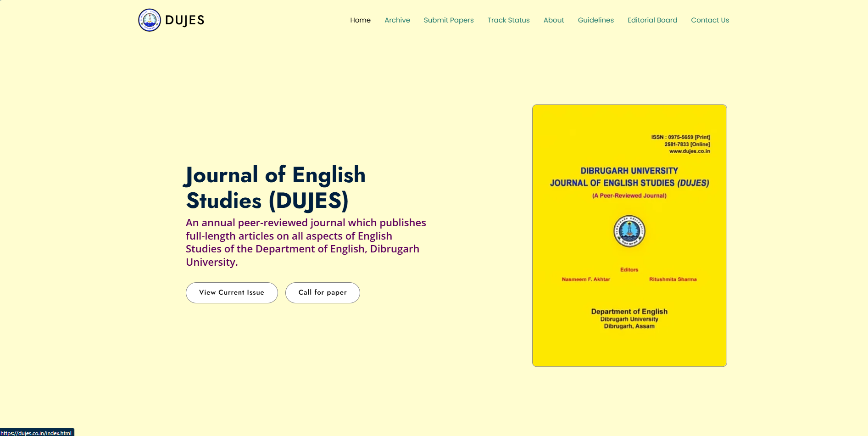Click the ISSN number text on cover

(x=680, y=137)
